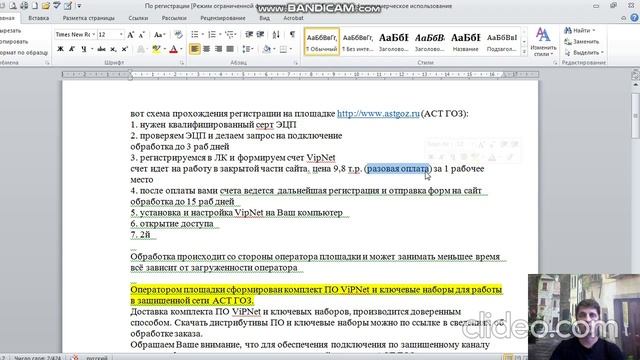Open the Select dropdown in Editing group
The width and height of the screenshot is (640, 360).
click(x=584, y=53)
